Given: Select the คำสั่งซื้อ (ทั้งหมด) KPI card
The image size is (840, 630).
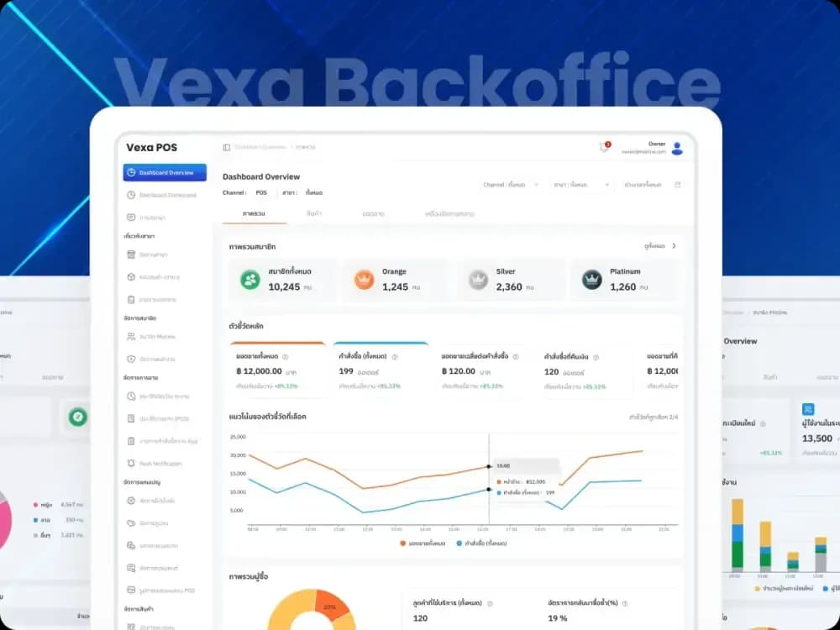Looking at the screenshot, I should coord(381,370).
